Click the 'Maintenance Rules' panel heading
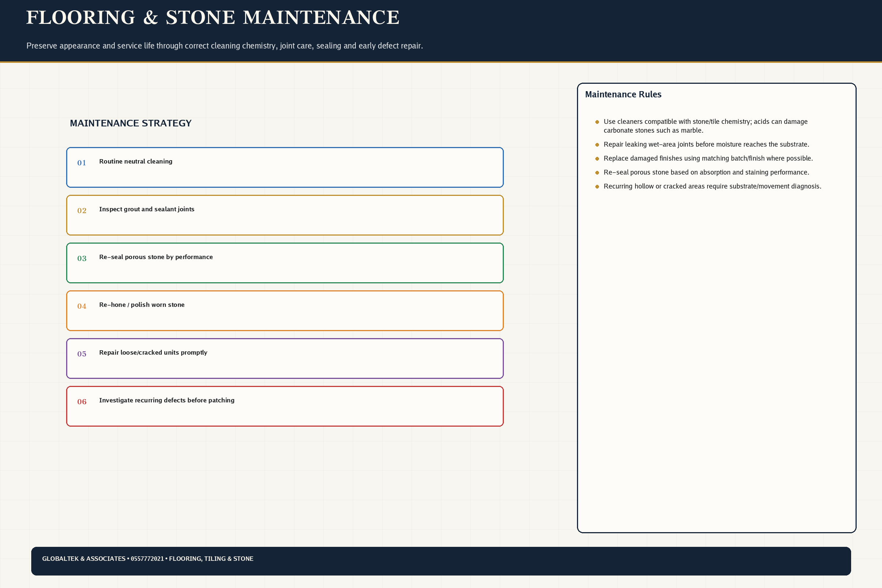The width and height of the screenshot is (882, 588). pyautogui.click(x=623, y=94)
